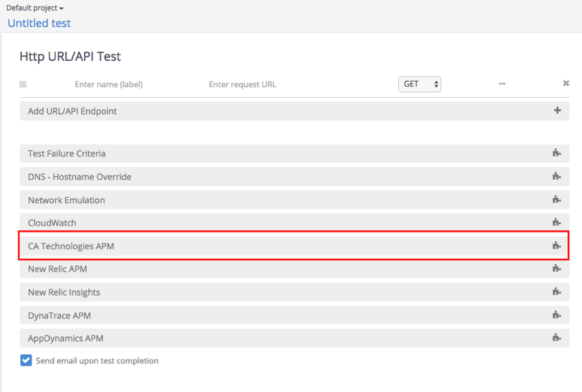Click the AppDynamics APM plugin icon
The width and height of the screenshot is (582, 392).
[556, 339]
